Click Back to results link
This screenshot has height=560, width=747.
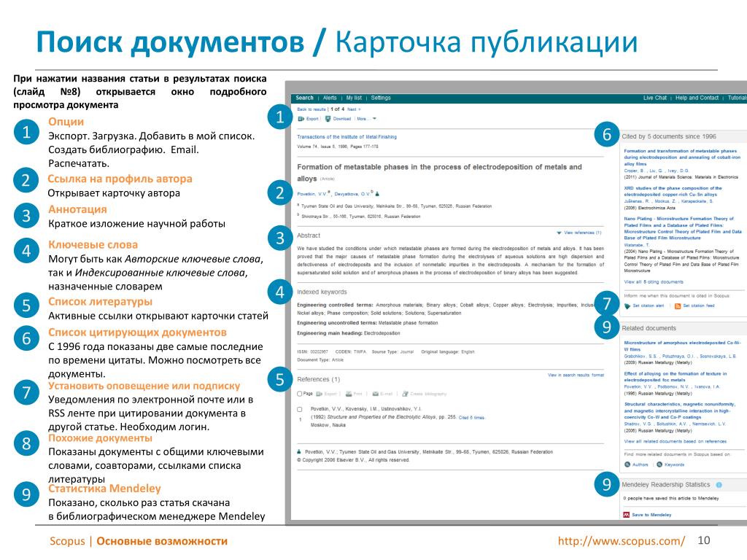(311, 109)
